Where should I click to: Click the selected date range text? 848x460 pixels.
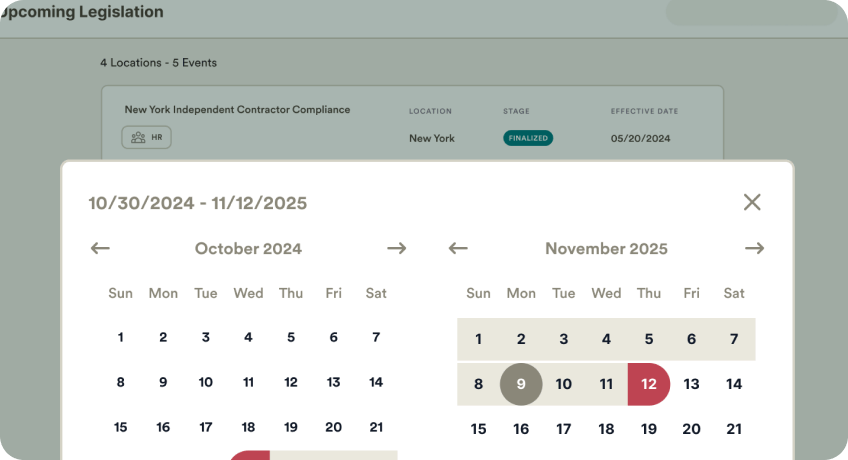click(198, 203)
